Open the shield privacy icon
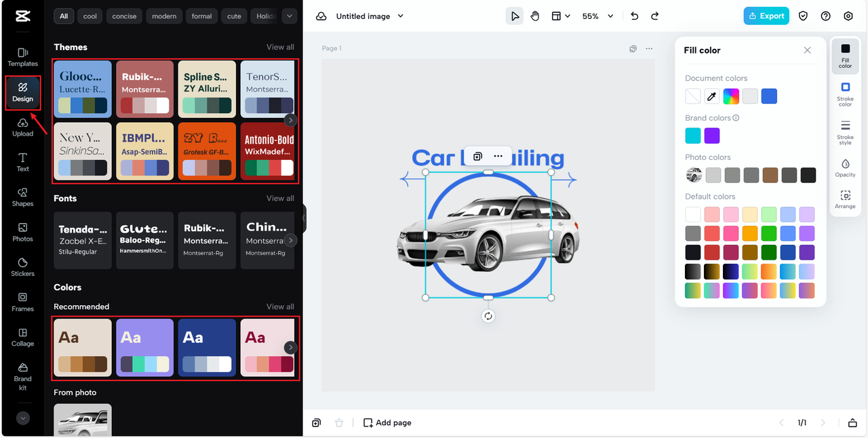868x438 pixels. tap(804, 16)
